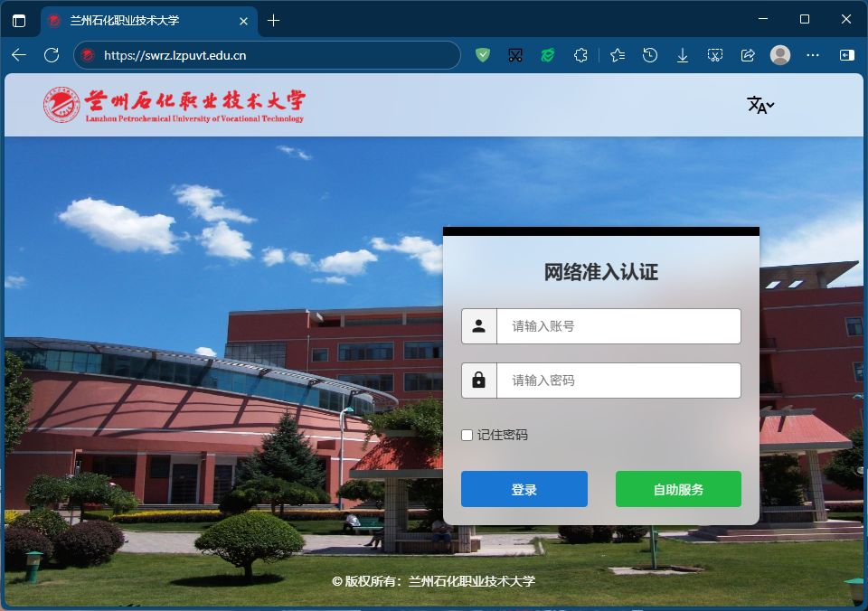
Task: Open the Downloads panel
Action: click(x=683, y=55)
